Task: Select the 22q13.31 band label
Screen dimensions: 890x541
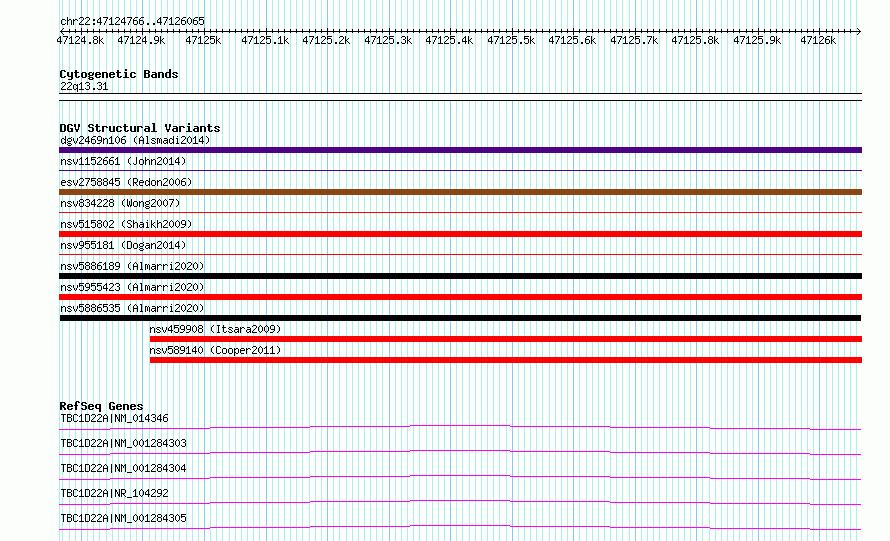Action: click(84, 86)
